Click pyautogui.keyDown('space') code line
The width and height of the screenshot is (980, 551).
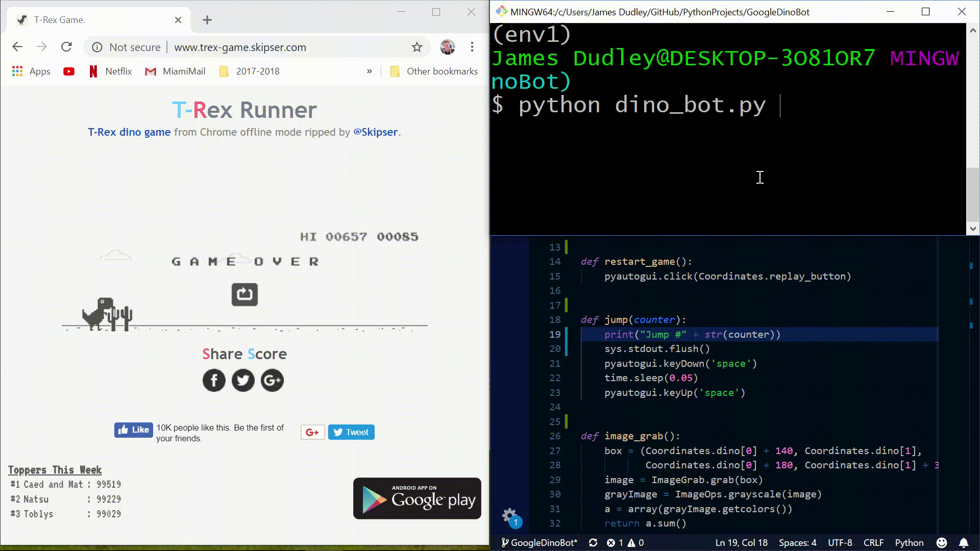[x=680, y=364]
